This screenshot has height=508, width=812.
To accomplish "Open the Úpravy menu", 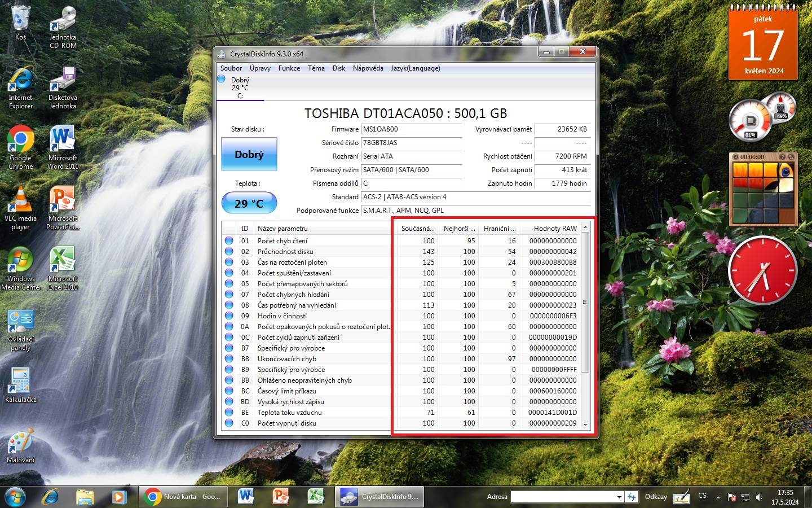I will click(260, 68).
